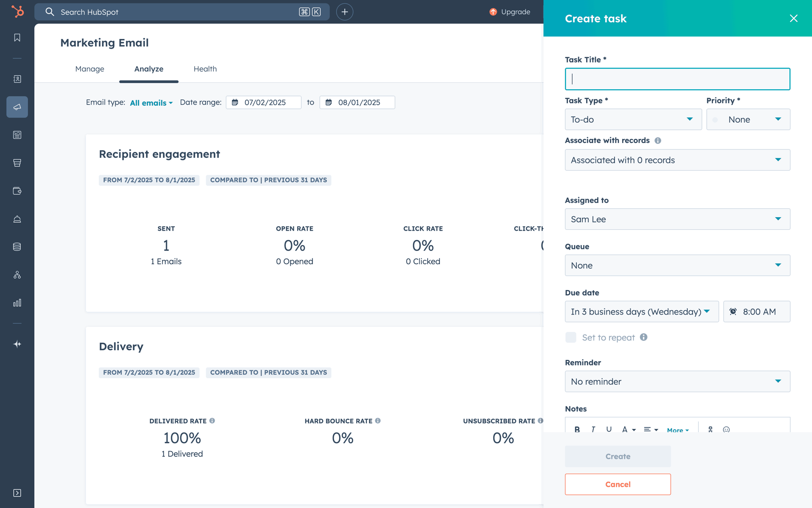Click the Upgrade arrow icon
The width and height of the screenshot is (812, 508).
click(x=493, y=12)
